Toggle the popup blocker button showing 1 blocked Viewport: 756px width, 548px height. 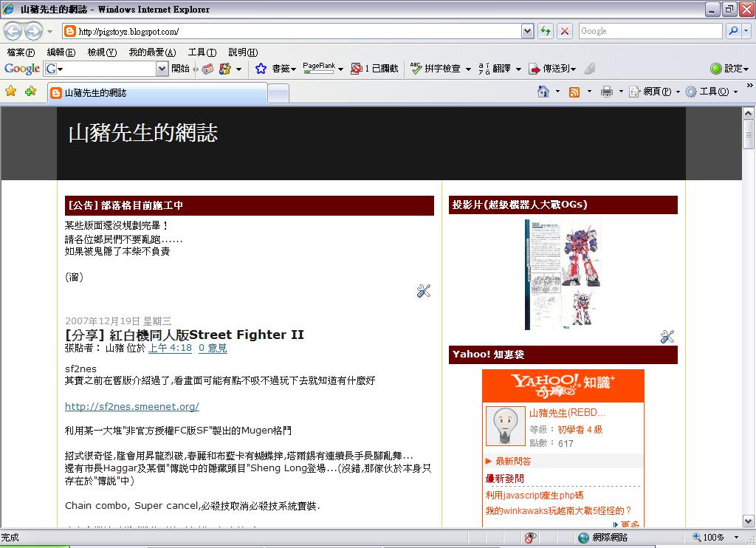coord(374,69)
